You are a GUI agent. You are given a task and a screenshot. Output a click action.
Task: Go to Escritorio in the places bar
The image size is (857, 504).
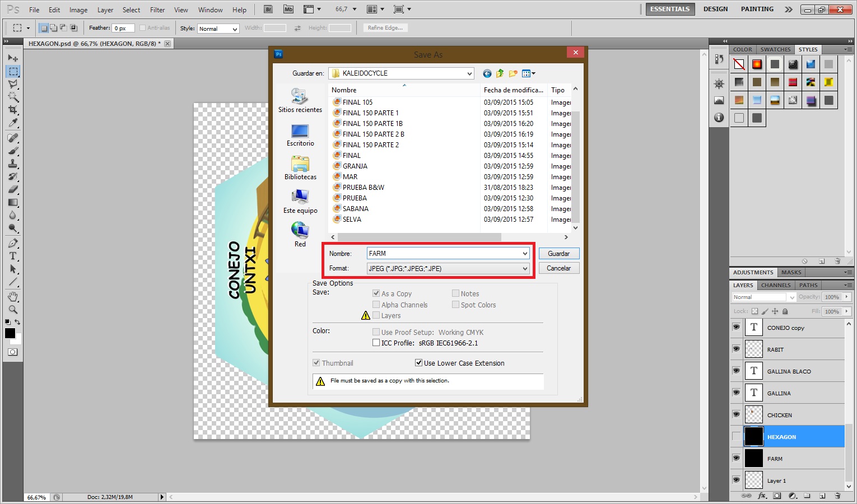tap(300, 135)
